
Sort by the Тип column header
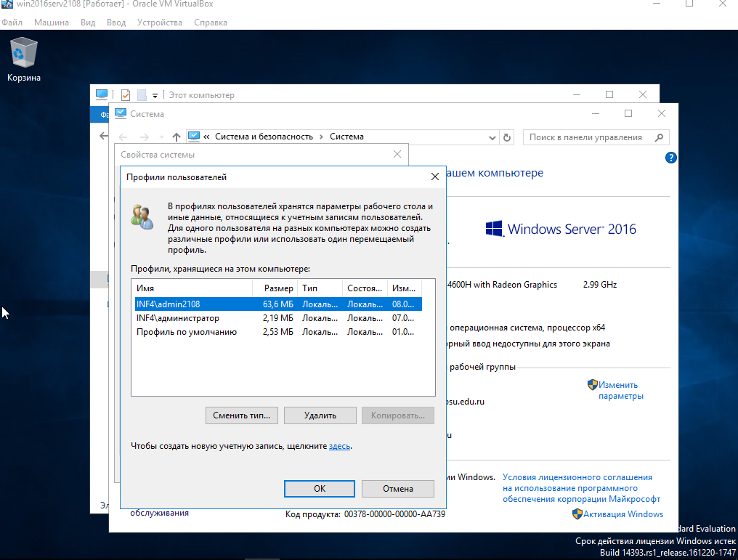point(320,288)
